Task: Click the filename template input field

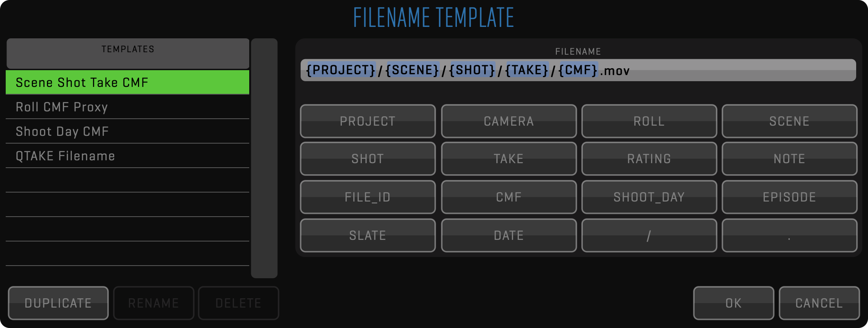Action: point(734,70)
